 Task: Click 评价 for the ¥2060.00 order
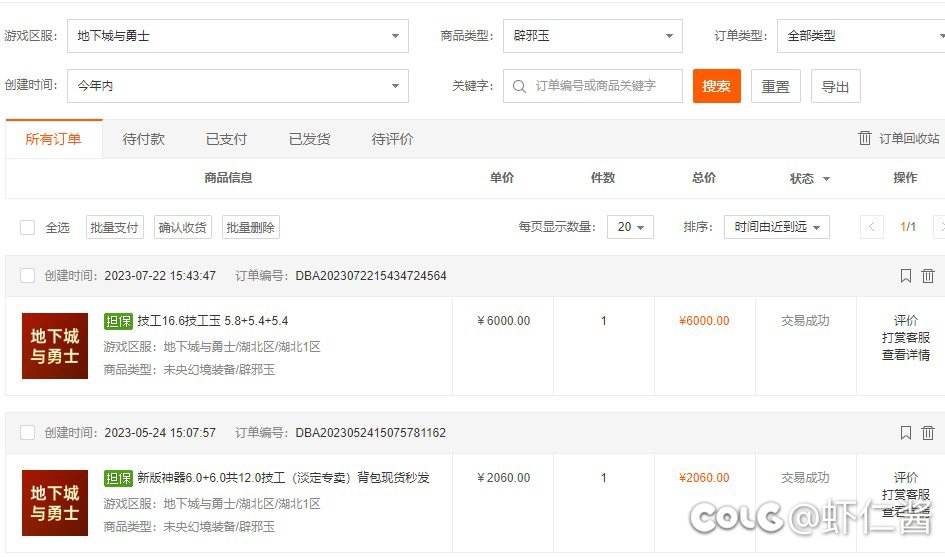(906, 477)
